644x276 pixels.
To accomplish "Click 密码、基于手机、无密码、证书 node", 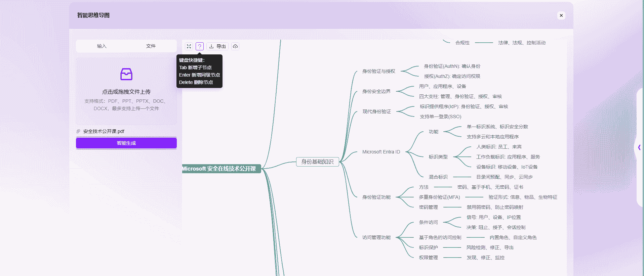I will click(x=490, y=187).
